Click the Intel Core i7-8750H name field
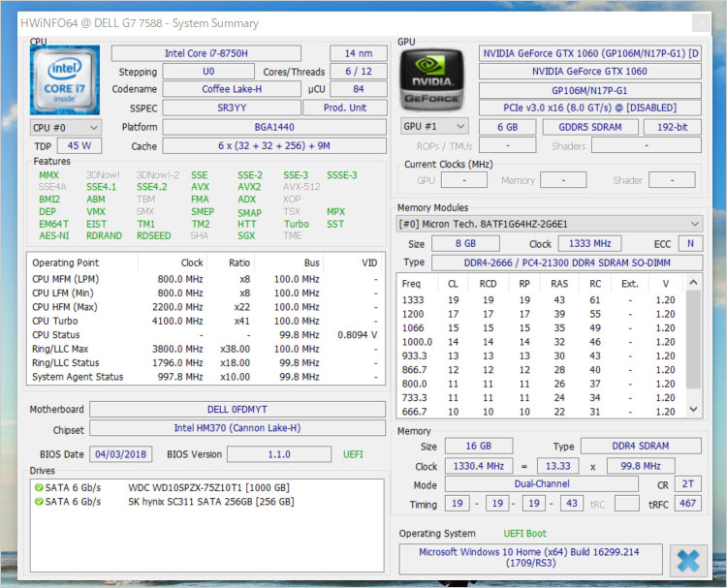727x588 pixels. [206, 53]
